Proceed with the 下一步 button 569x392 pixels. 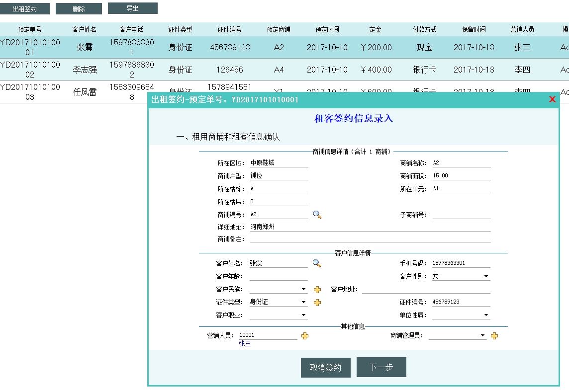[x=381, y=367]
